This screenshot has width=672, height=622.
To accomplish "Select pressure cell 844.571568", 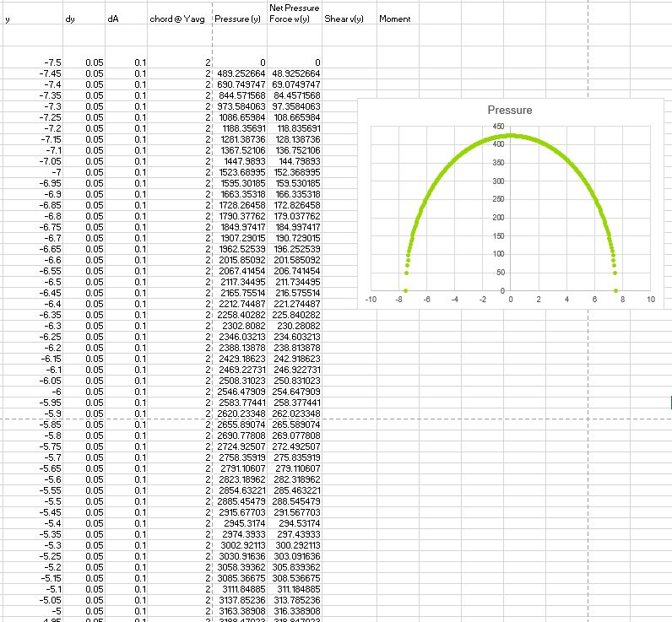I will click(240, 95).
